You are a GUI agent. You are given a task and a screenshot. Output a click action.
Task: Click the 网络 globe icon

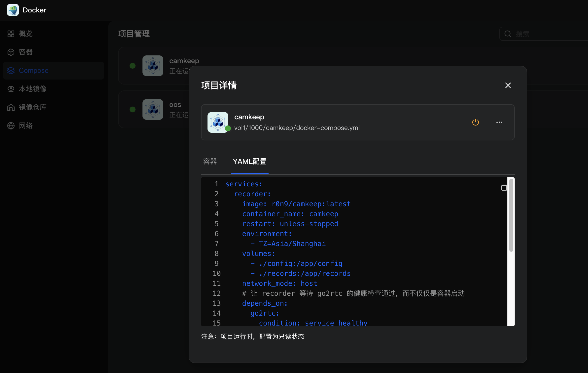pyautogui.click(x=11, y=125)
